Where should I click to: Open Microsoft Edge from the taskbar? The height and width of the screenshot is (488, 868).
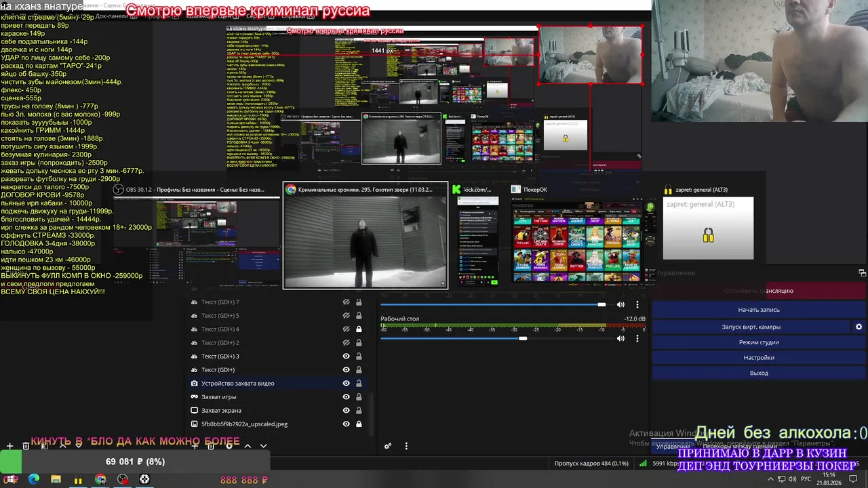pyautogui.click(x=34, y=479)
